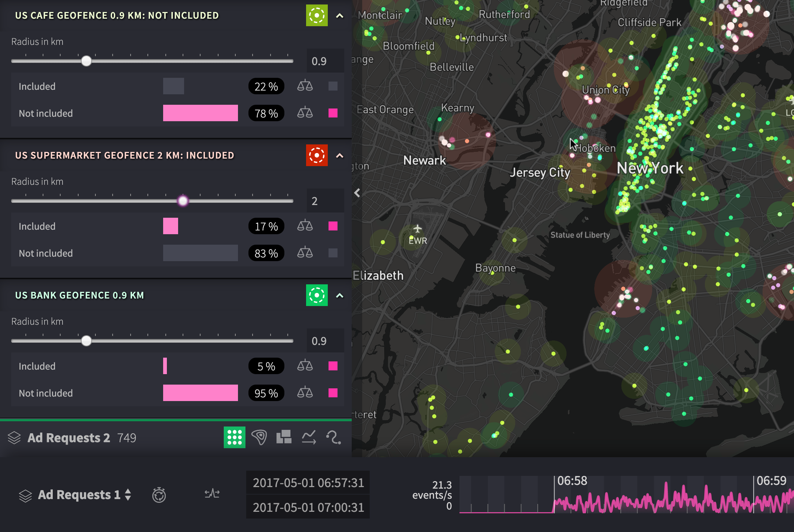The height and width of the screenshot is (532, 794).
Task: Click the alarm clock icon next to Ad Requests 1
Action: pyautogui.click(x=159, y=495)
